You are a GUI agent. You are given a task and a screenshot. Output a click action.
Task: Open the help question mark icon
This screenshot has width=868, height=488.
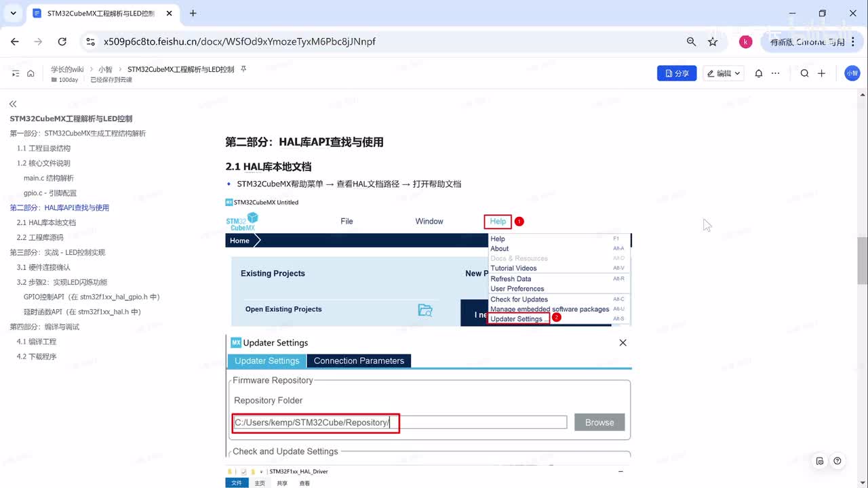click(837, 461)
